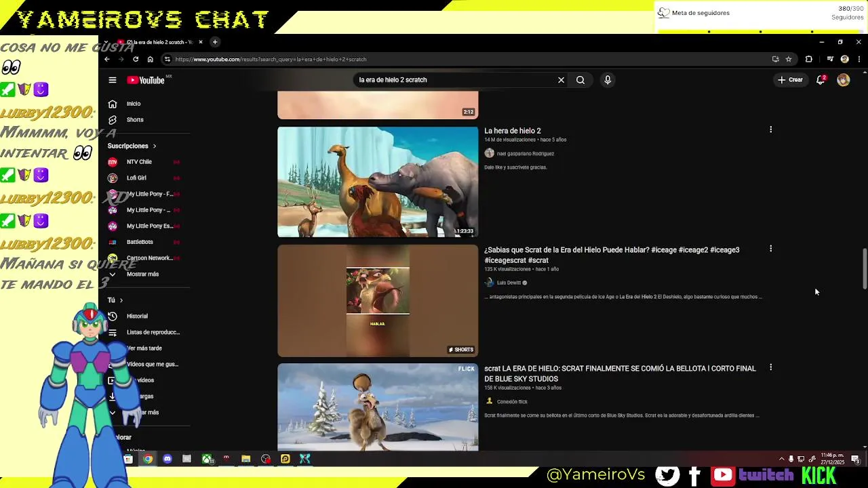
Task: Open the Chrome three-dot menu
Action: pos(859,59)
